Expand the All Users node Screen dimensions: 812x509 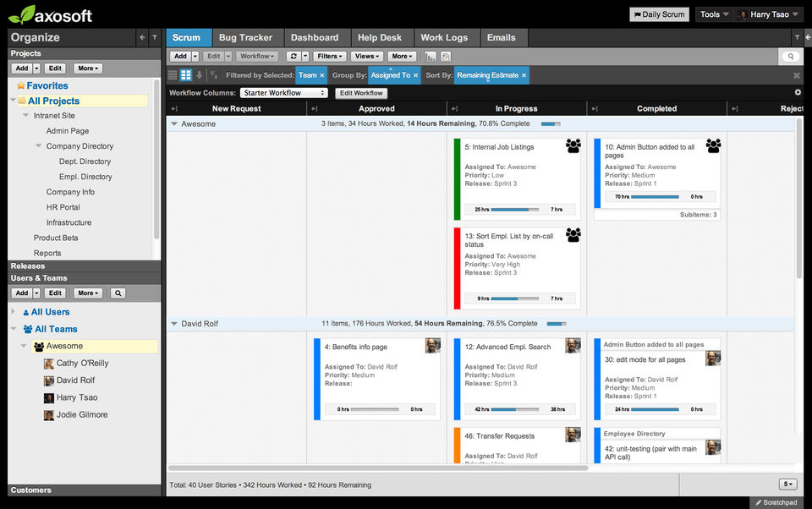[x=14, y=312]
